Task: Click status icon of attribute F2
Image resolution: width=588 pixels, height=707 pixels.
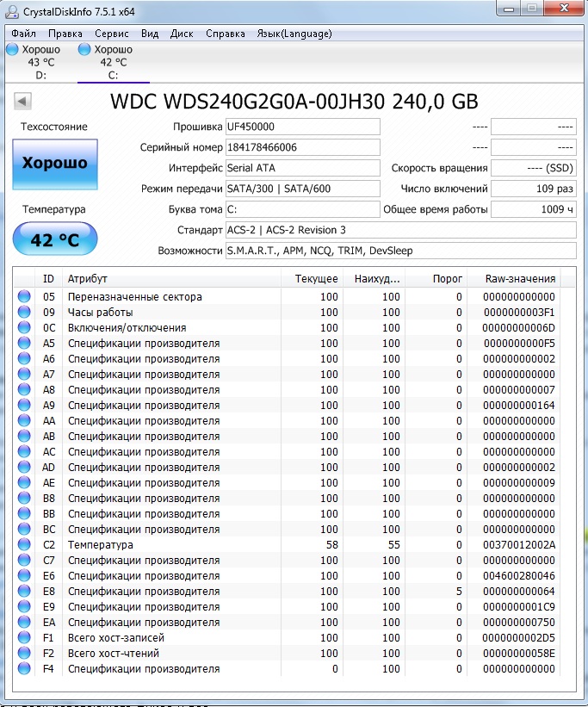Action: click(24, 653)
